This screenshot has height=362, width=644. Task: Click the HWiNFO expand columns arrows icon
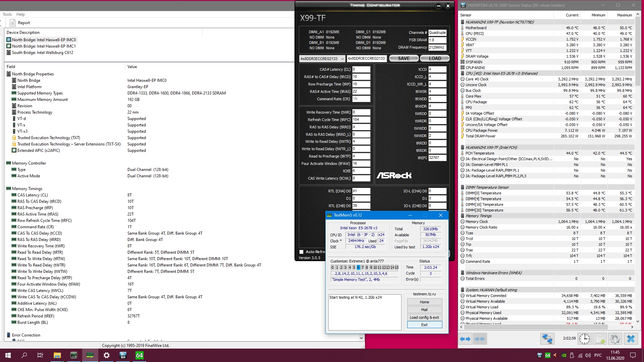(465, 339)
